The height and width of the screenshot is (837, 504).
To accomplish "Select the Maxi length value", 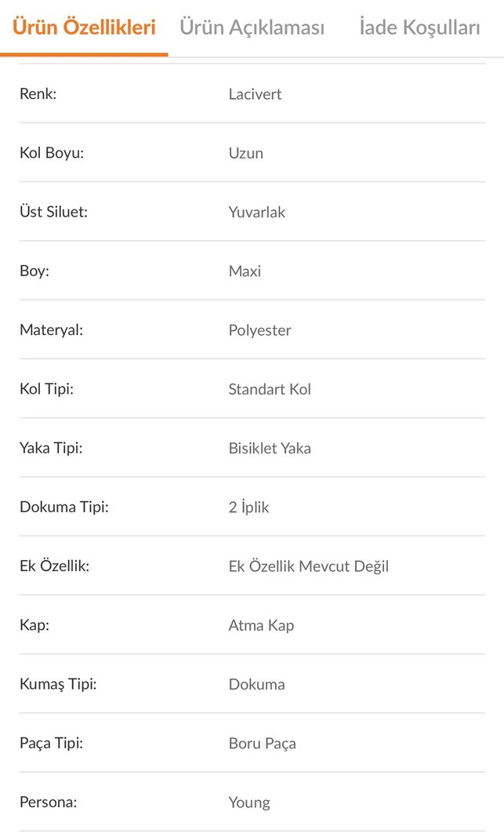I will click(x=242, y=271).
